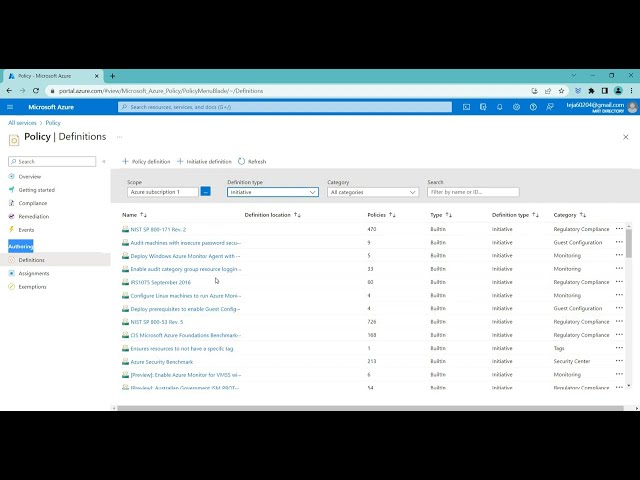Select Definitions in left menu

point(31,260)
